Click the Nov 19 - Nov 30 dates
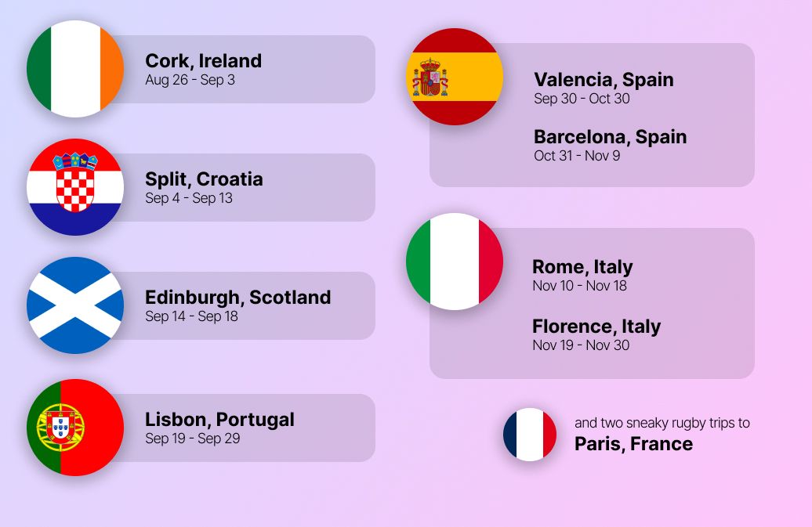This screenshot has width=812, height=527. tap(580, 345)
